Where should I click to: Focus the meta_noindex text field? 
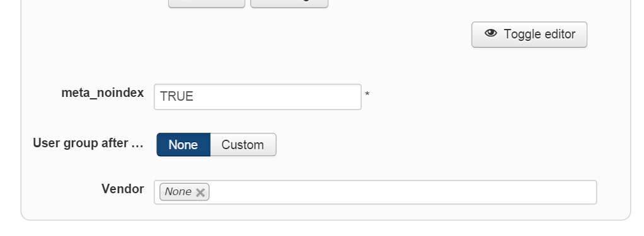pos(258,97)
